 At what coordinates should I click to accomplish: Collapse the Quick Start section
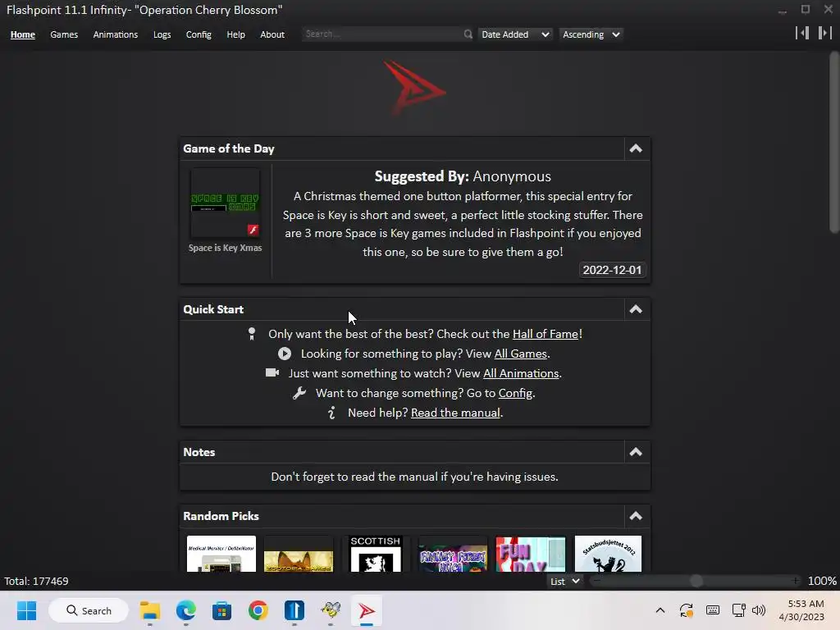coord(636,309)
